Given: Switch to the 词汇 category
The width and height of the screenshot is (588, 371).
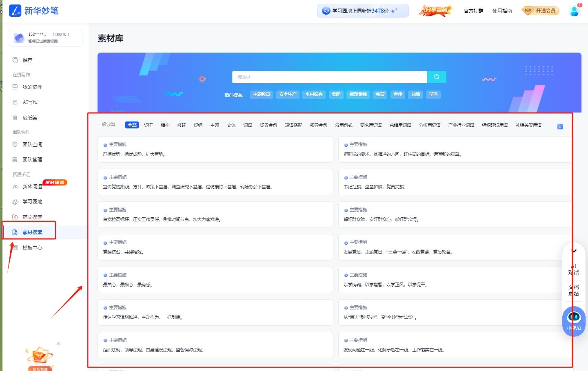Looking at the screenshot, I should [x=149, y=125].
